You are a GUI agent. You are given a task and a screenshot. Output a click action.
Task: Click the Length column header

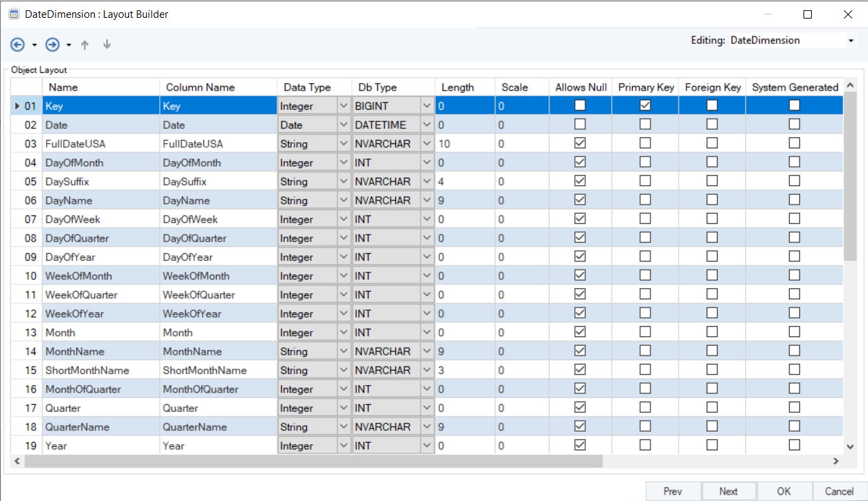(x=457, y=87)
